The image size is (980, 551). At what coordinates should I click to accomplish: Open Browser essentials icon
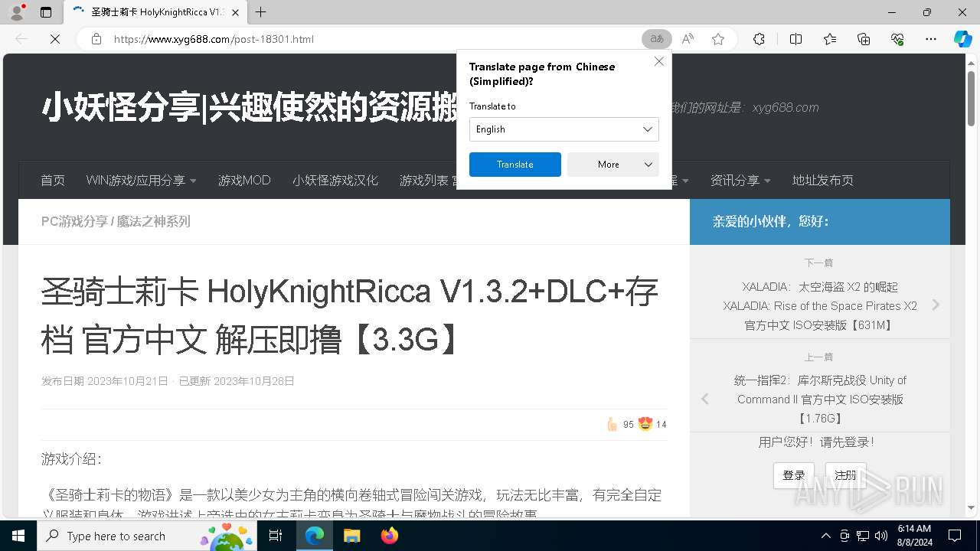click(x=897, y=39)
